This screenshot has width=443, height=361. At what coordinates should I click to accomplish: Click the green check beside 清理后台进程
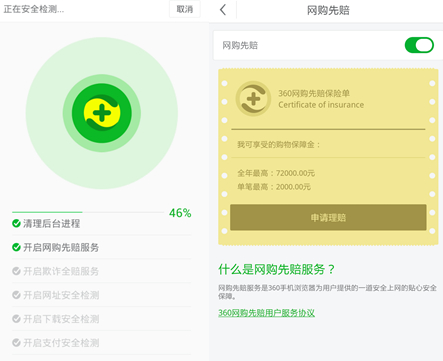(x=16, y=223)
